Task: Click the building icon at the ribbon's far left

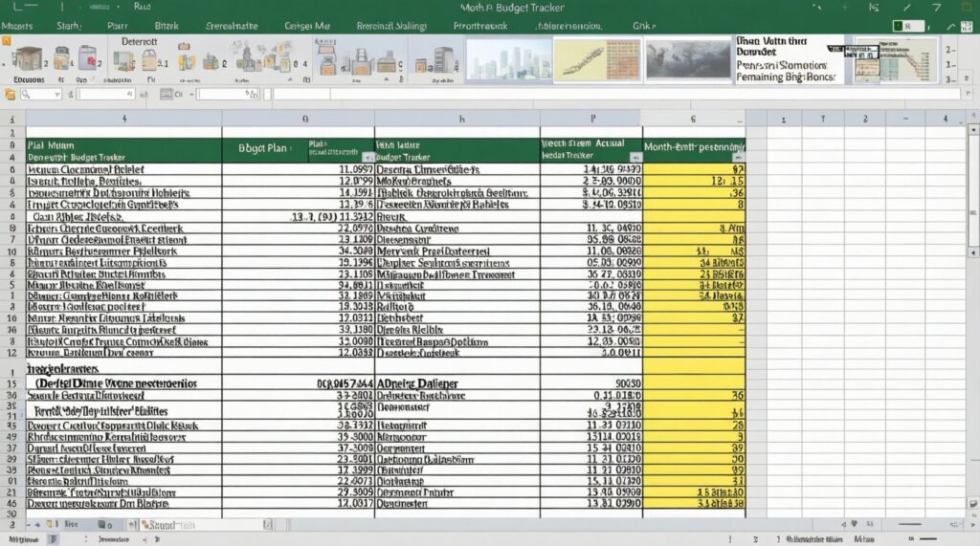Action: 27,59
